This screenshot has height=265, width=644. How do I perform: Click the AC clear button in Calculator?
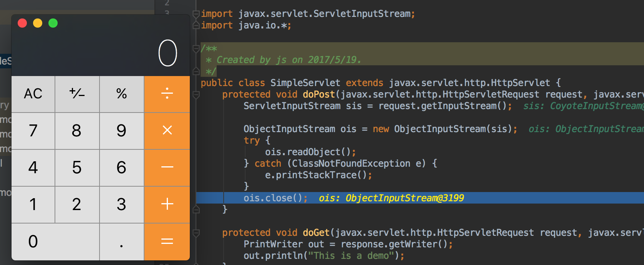click(x=33, y=94)
